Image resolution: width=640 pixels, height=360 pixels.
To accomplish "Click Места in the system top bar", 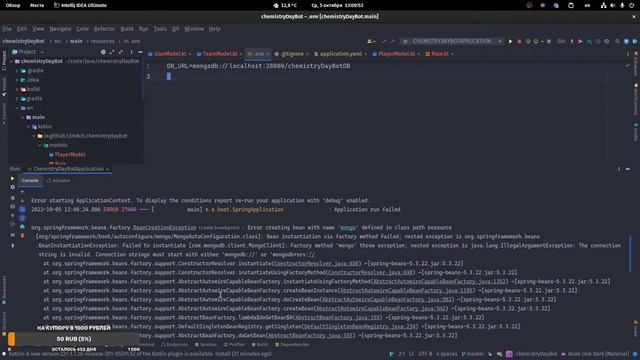I will click(x=37, y=5).
